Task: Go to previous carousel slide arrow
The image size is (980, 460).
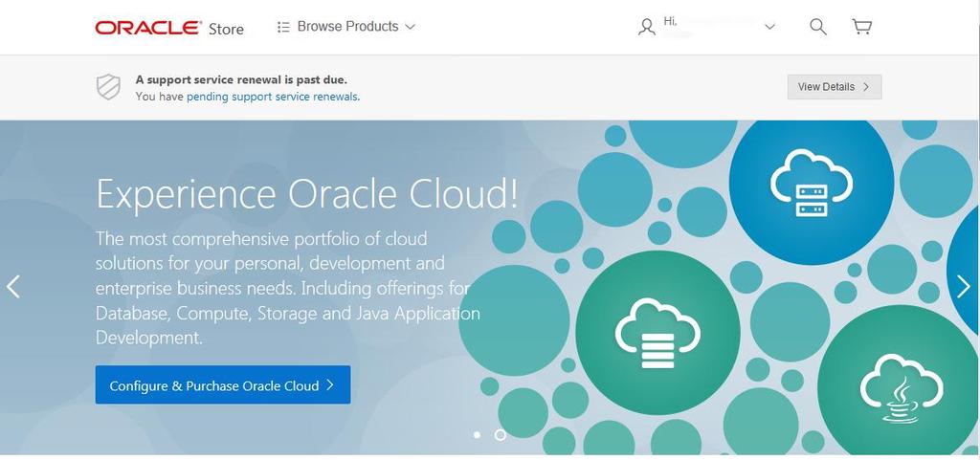Action: point(13,287)
